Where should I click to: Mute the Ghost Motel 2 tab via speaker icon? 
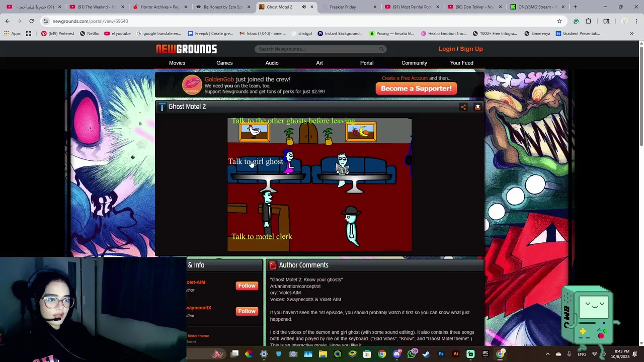pos(303,7)
